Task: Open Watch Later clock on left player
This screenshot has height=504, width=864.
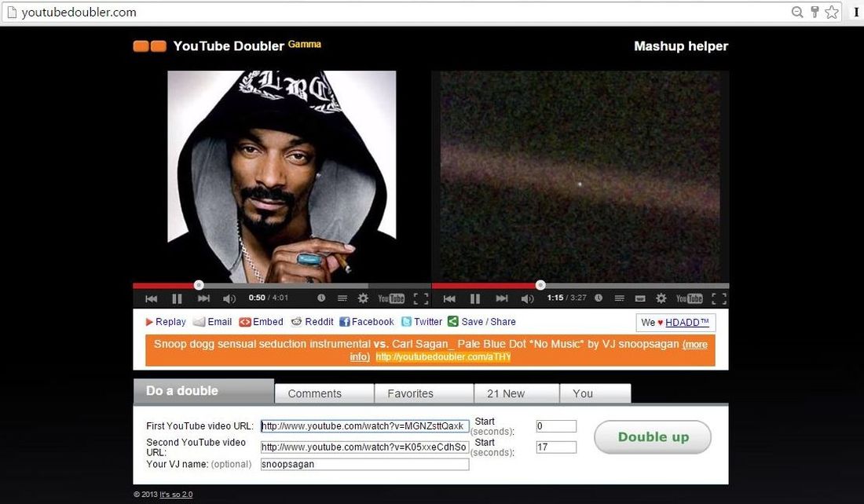Action: point(320,298)
